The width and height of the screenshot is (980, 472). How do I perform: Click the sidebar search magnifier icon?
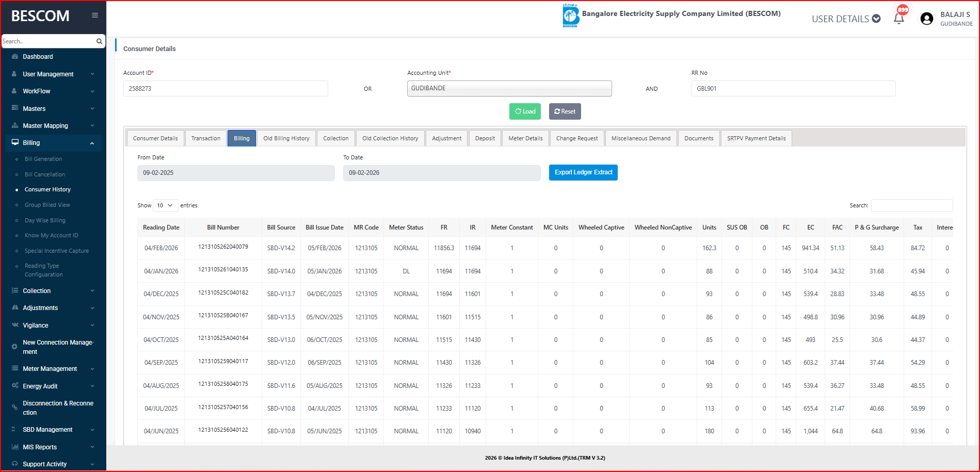tap(99, 41)
